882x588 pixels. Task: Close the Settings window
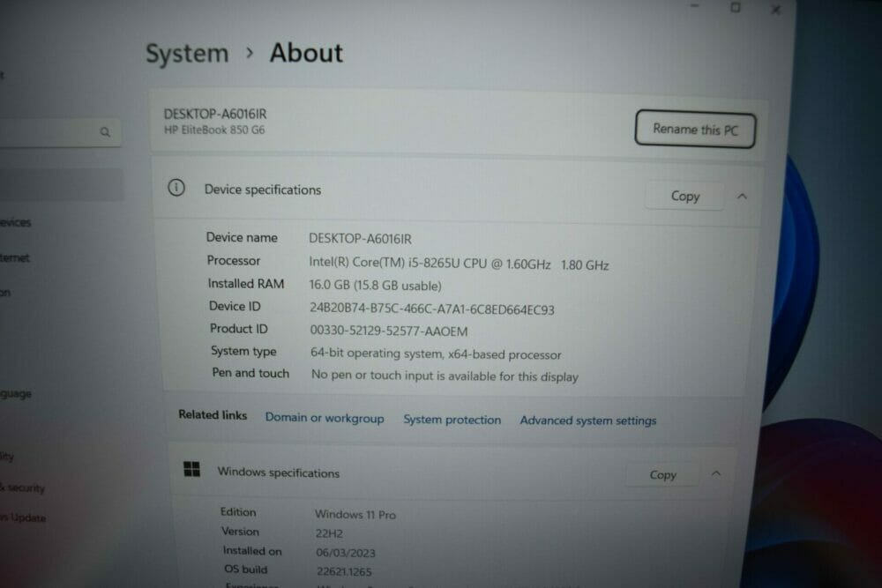[x=775, y=10]
